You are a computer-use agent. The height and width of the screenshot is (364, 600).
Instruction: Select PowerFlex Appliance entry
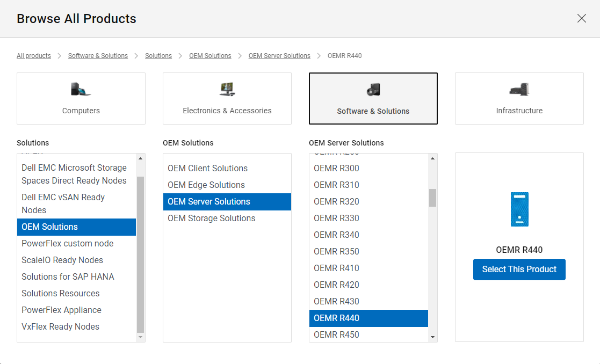[x=76, y=310]
